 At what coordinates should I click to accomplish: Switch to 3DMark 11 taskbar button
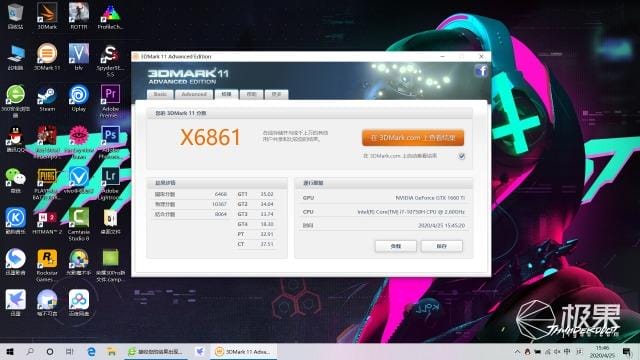tap(243, 351)
